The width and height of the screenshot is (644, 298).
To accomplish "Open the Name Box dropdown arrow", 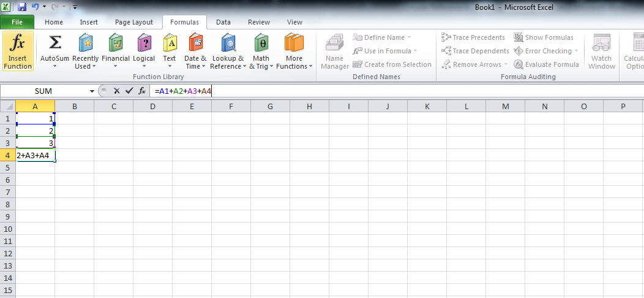I will click(x=92, y=91).
